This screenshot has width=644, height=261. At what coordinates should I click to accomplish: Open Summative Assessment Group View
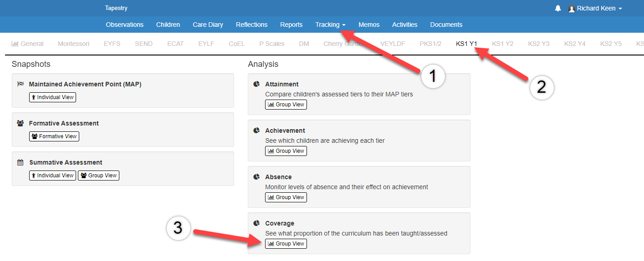pos(98,176)
